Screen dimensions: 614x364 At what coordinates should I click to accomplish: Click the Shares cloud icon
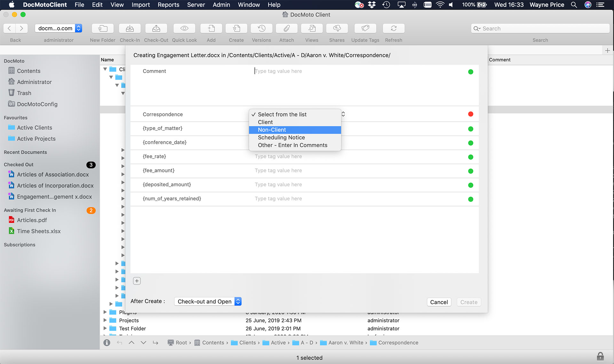click(337, 28)
